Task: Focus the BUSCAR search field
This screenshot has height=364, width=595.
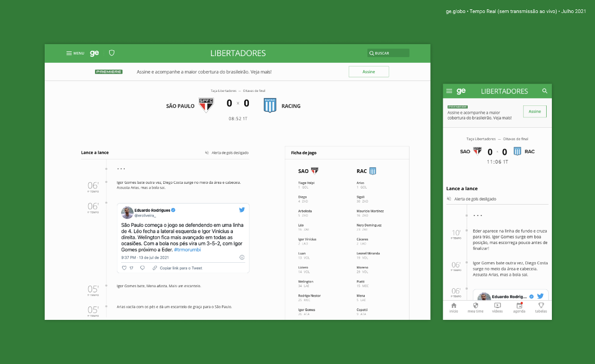Action: (x=388, y=53)
